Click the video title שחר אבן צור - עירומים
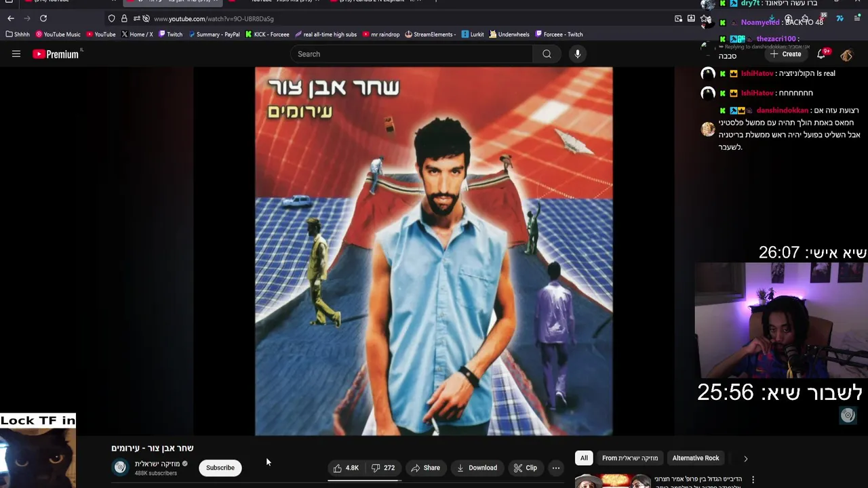Image resolution: width=868 pixels, height=488 pixels. point(153,448)
